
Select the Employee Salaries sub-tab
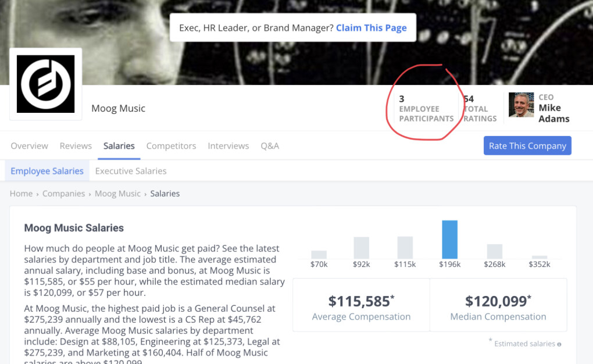click(x=47, y=171)
